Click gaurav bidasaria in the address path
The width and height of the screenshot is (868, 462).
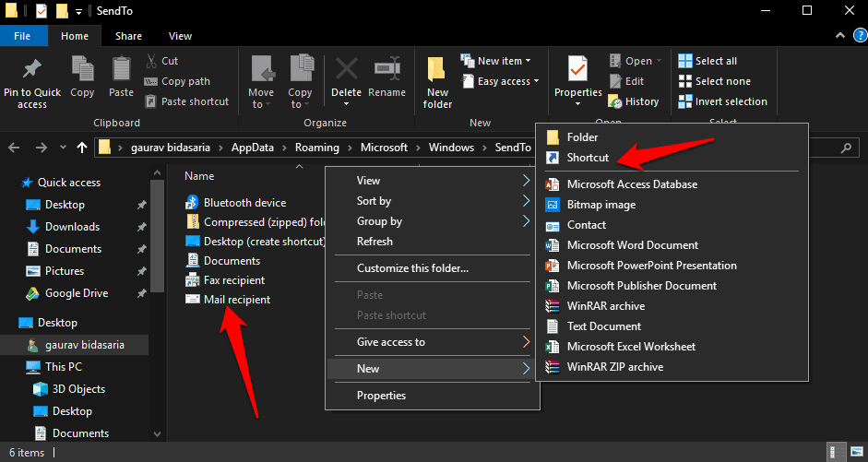171,148
